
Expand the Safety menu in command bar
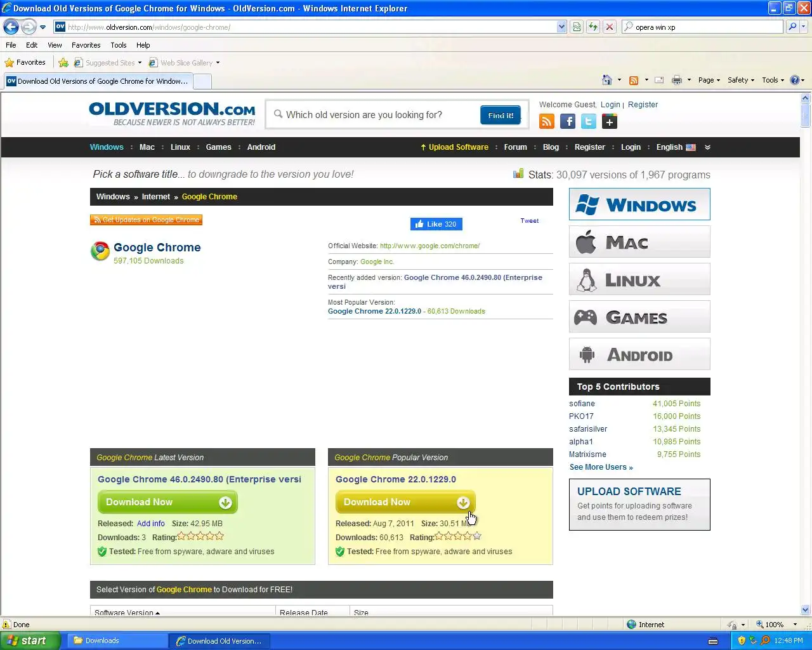741,80
